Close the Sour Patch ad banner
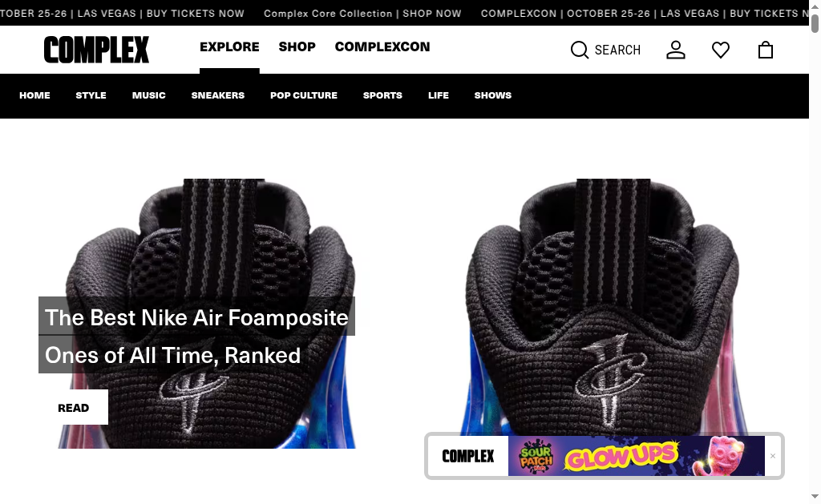Screen dimensions: 821x504 point(773,456)
